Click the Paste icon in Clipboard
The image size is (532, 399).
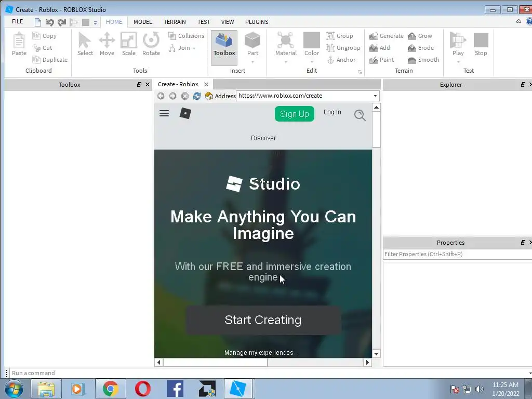tap(19, 44)
